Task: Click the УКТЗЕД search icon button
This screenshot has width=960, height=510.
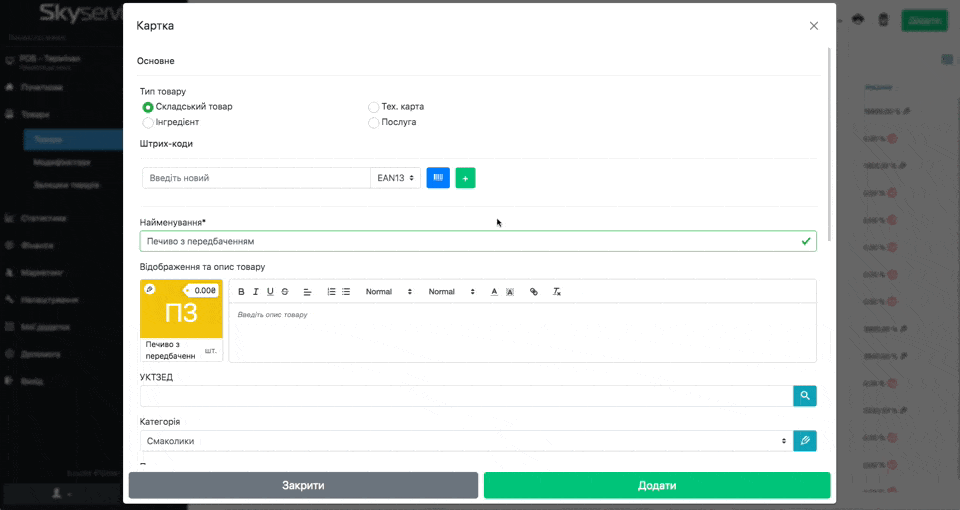Action: tap(804, 396)
